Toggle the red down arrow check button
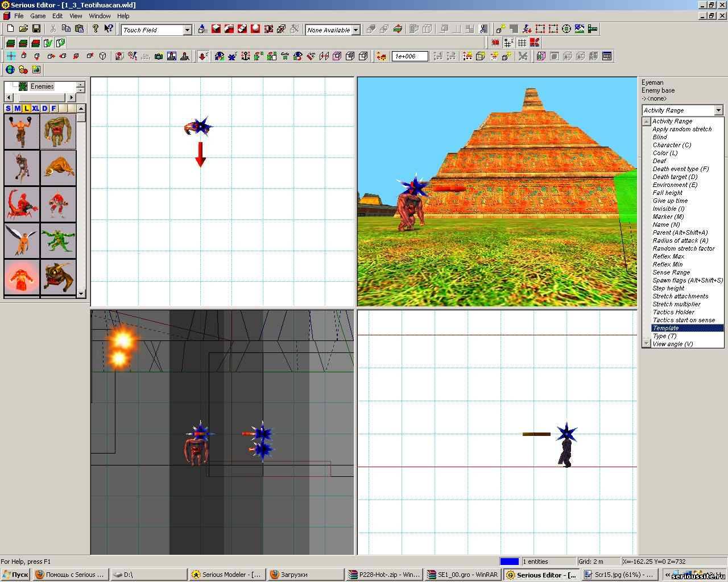The width and height of the screenshot is (728, 582). point(203,56)
